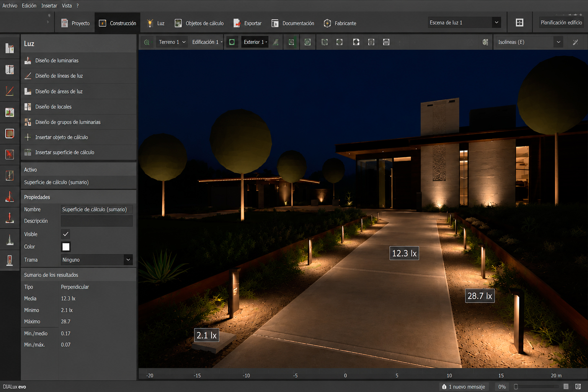
Task: Choose Insertar objeto de cálculo
Action: (79, 137)
